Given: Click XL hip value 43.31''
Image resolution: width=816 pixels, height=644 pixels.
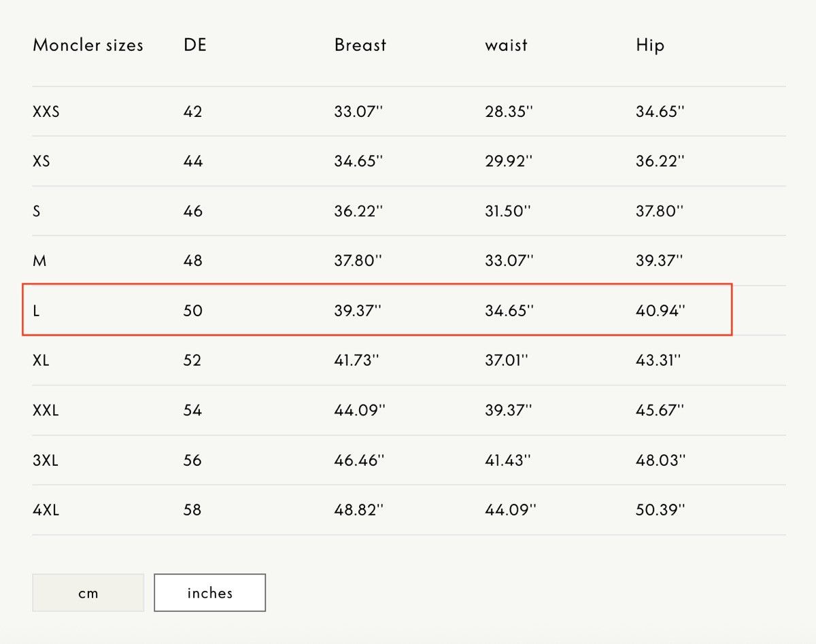Looking at the screenshot, I should tap(658, 360).
